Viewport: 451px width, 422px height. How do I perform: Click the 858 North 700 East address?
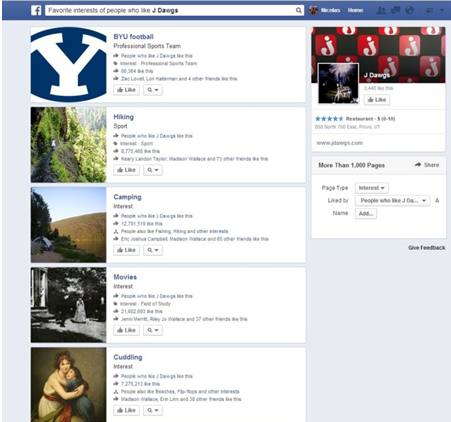[347, 127]
